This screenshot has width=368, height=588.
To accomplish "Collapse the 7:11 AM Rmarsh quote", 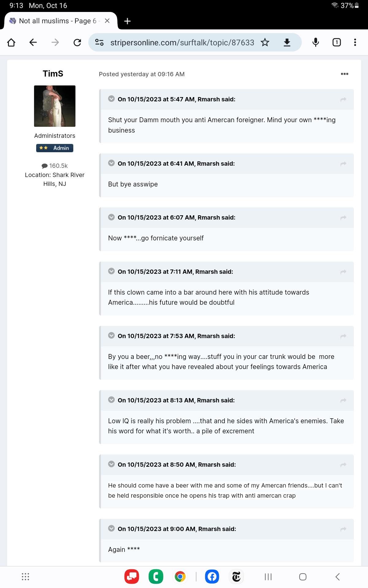I will [111, 271].
